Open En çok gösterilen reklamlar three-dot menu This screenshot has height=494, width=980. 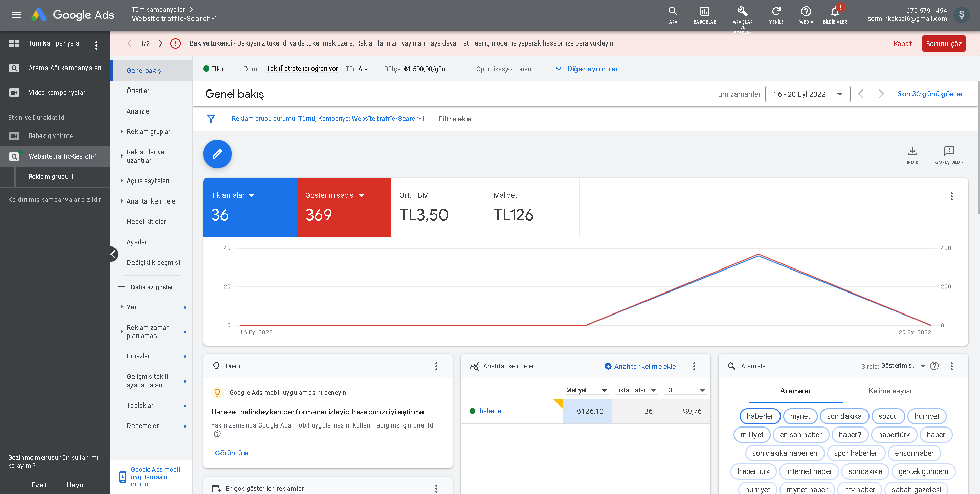point(436,489)
